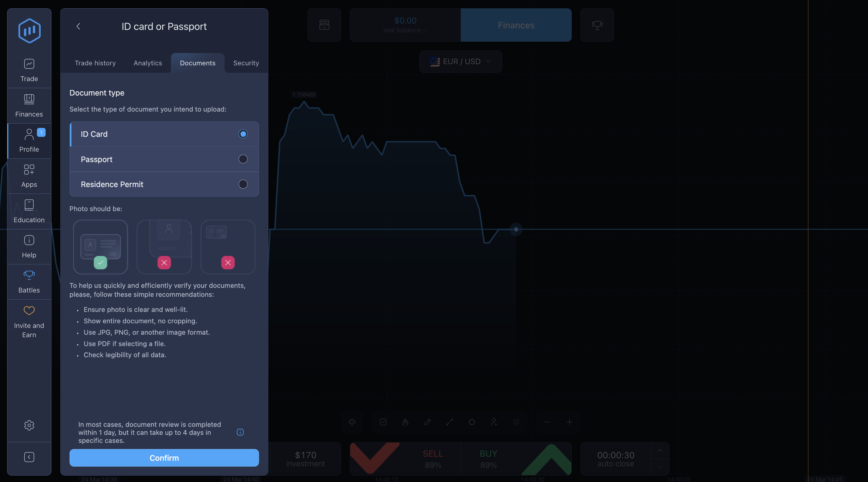868x482 pixels.
Task: Select the pencil drawing tool on chart
Action: (427, 422)
